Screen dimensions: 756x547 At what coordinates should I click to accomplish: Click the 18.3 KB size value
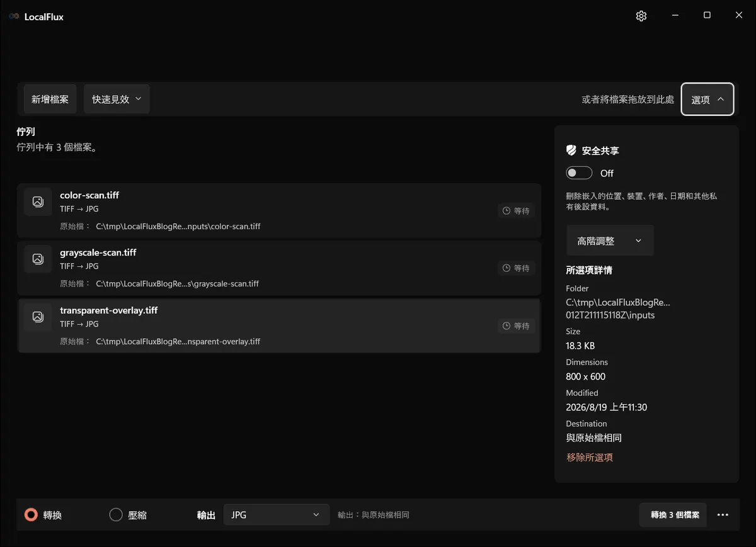click(x=580, y=346)
